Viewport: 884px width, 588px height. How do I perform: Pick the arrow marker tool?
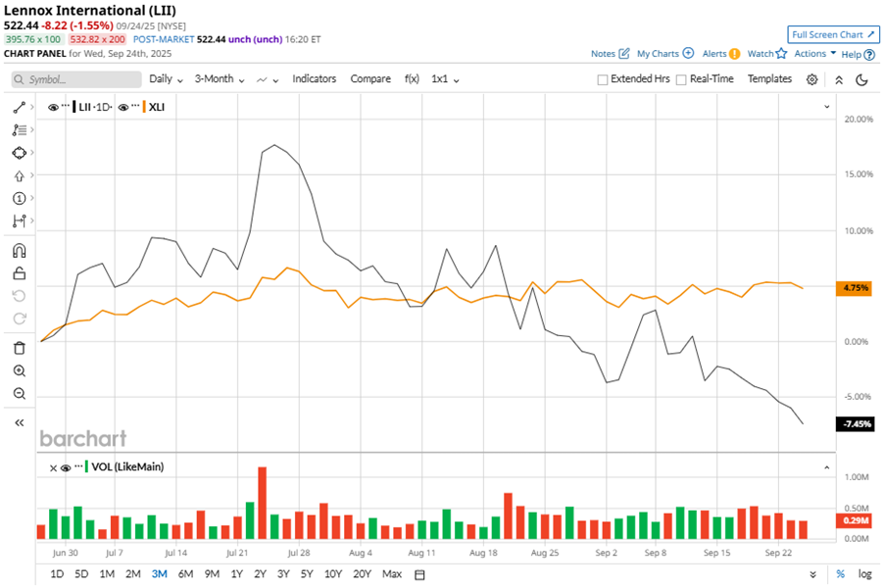click(20, 175)
